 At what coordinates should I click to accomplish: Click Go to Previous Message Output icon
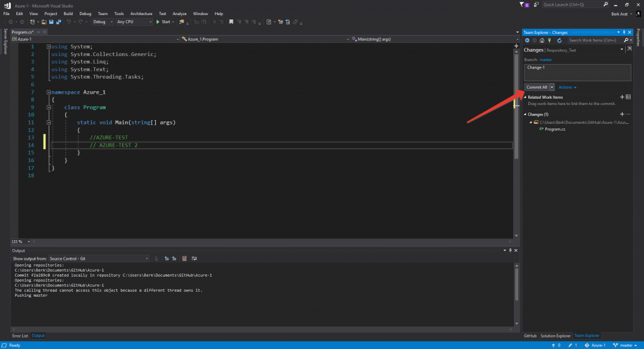[x=167, y=258]
